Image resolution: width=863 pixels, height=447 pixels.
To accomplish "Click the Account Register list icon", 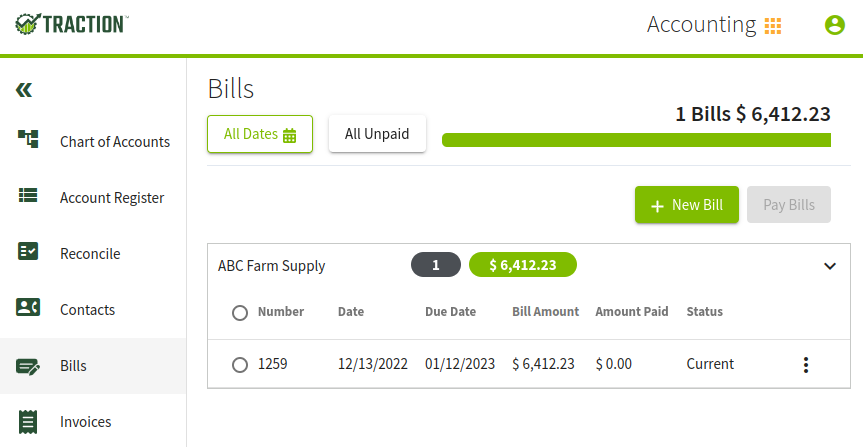I will tap(28, 195).
